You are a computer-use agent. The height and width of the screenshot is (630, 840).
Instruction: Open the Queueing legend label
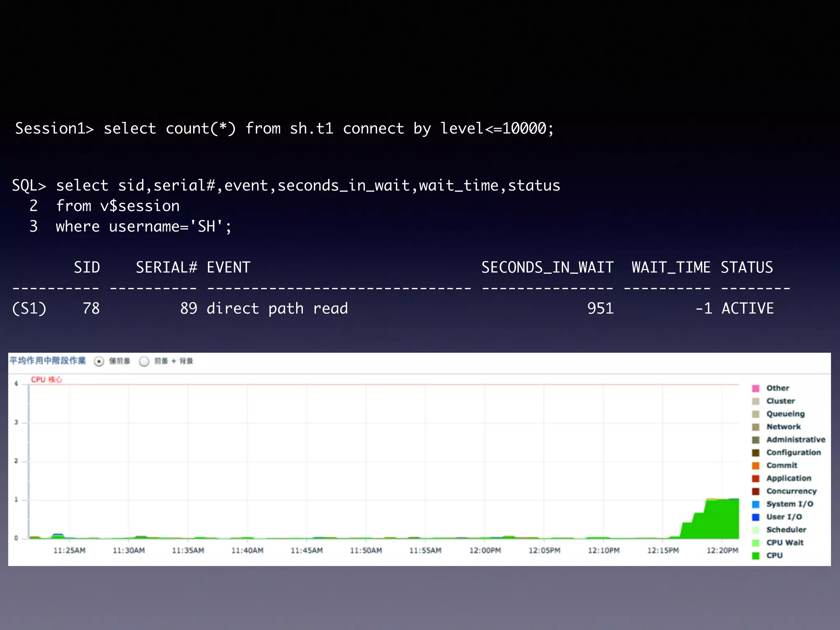[x=785, y=414]
